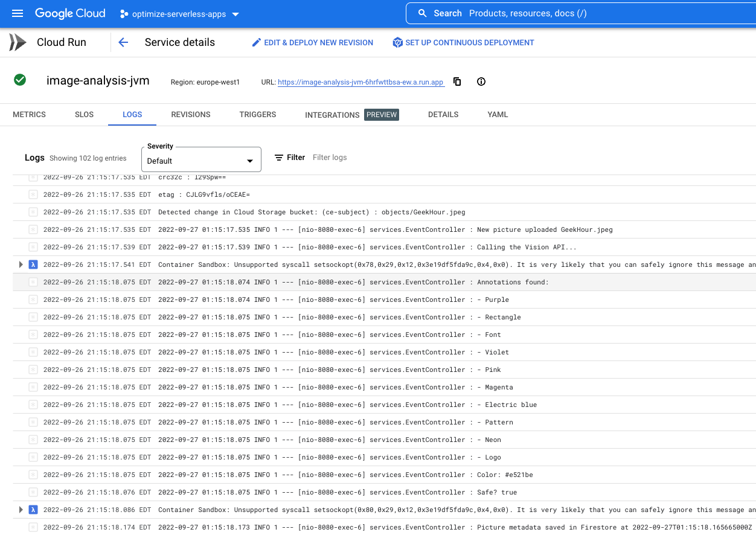Click the Cloud Run product logo icon
Viewport: 756px width, 535px height.
tap(18, 42)
